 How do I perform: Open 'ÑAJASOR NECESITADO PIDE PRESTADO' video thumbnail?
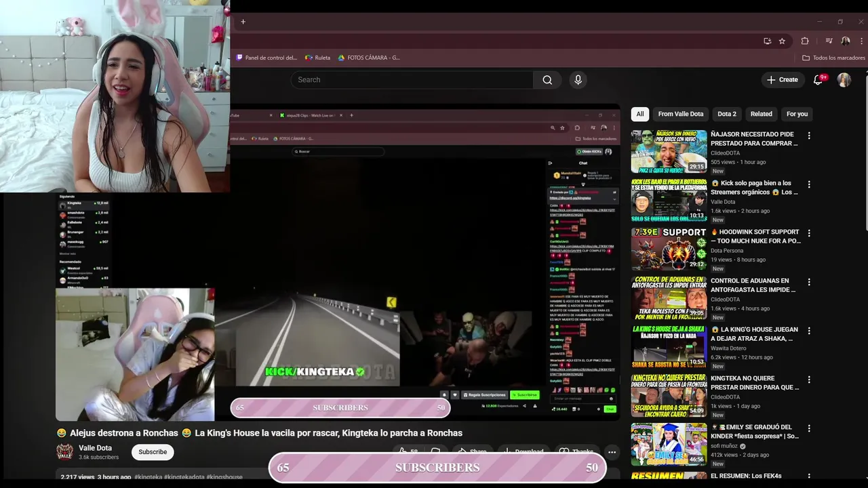coord(669,152)
